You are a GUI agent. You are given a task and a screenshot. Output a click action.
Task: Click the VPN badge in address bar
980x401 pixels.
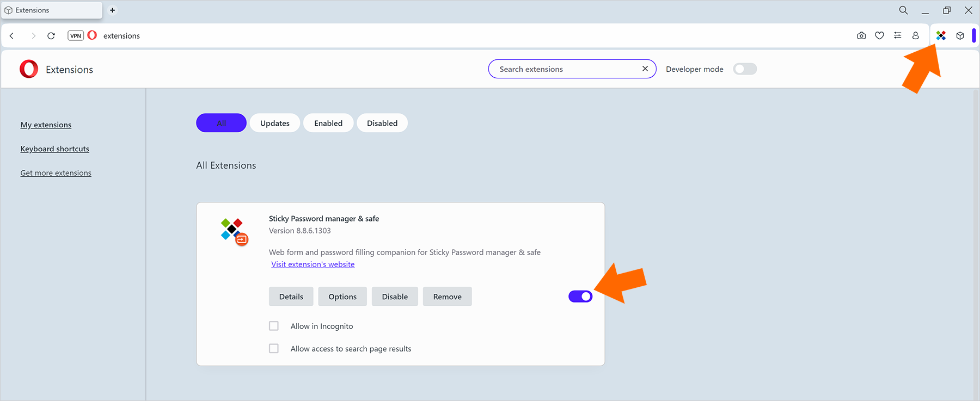(76, 36)
